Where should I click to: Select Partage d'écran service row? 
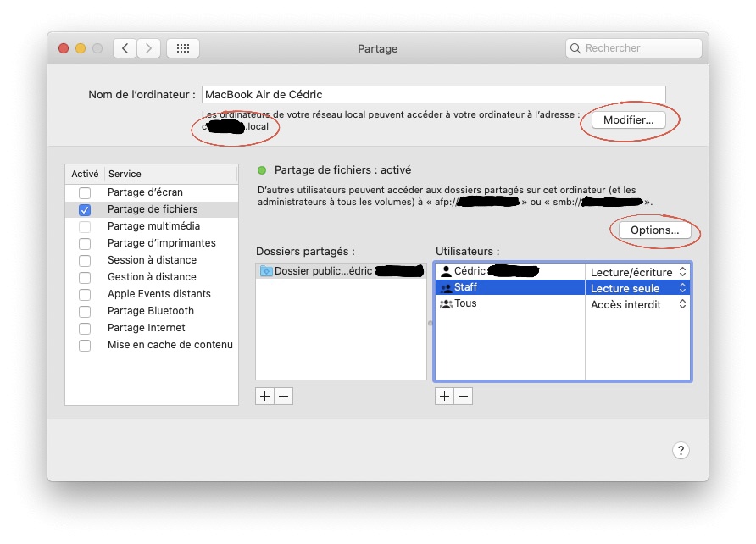152,192
